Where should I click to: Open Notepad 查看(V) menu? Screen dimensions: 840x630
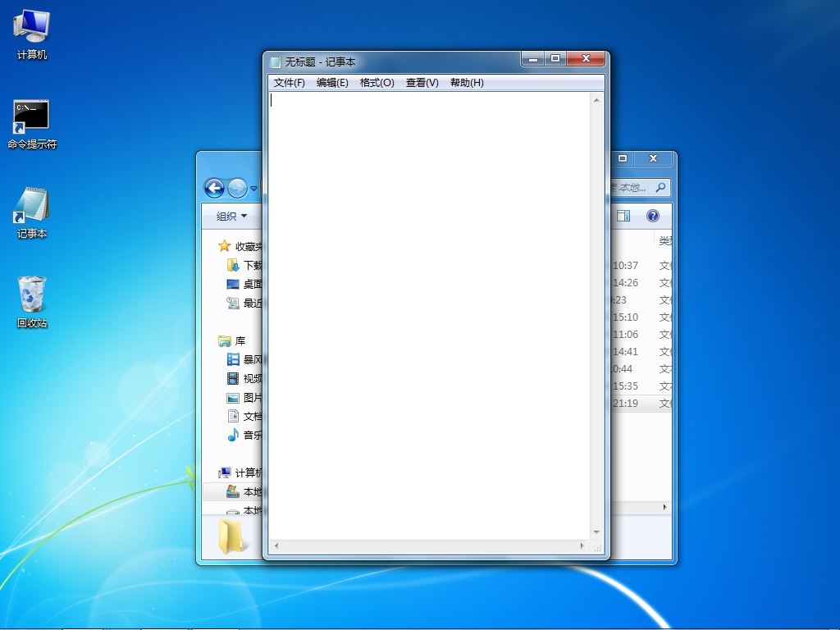point(422,83)
